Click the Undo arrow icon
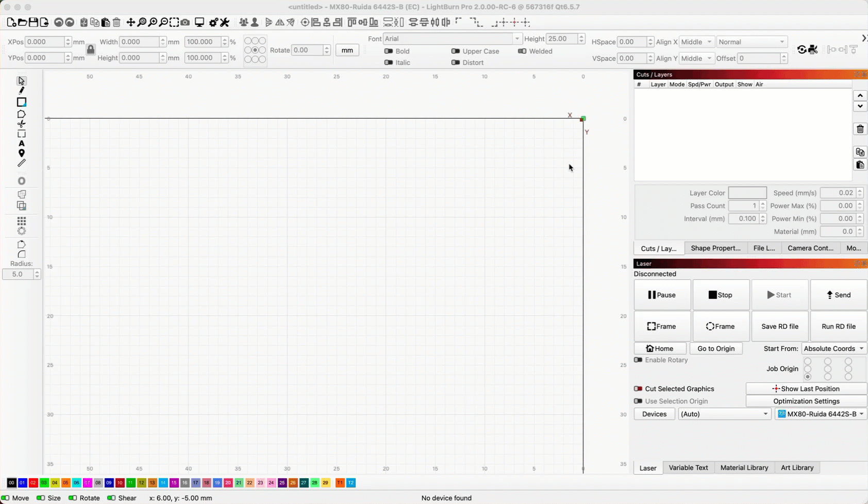This screenshot has width=868, height=504. 59,22
